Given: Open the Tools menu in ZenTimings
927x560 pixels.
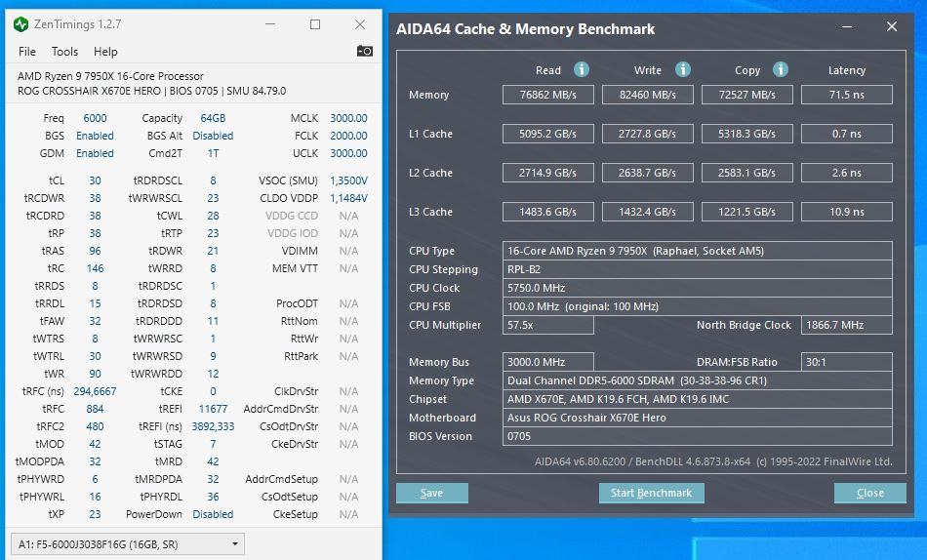Looking at the screenshot, I should point(64,52).
